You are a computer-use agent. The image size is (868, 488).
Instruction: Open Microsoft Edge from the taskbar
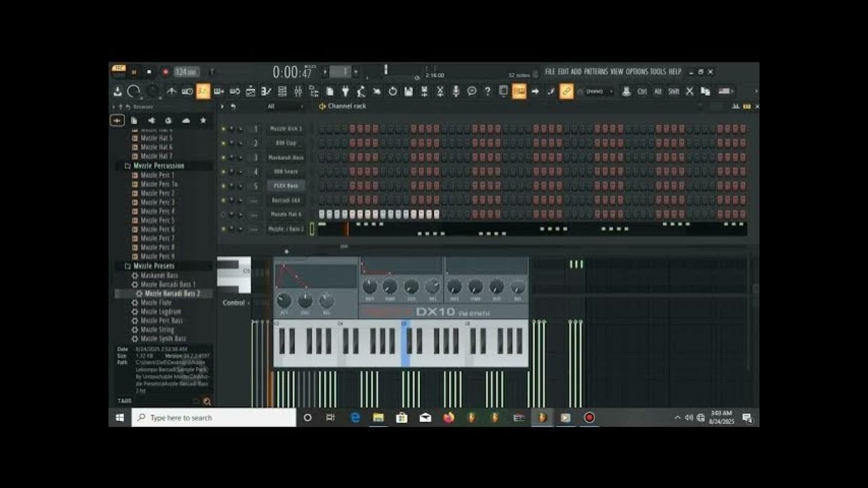[x=355, y=418]
